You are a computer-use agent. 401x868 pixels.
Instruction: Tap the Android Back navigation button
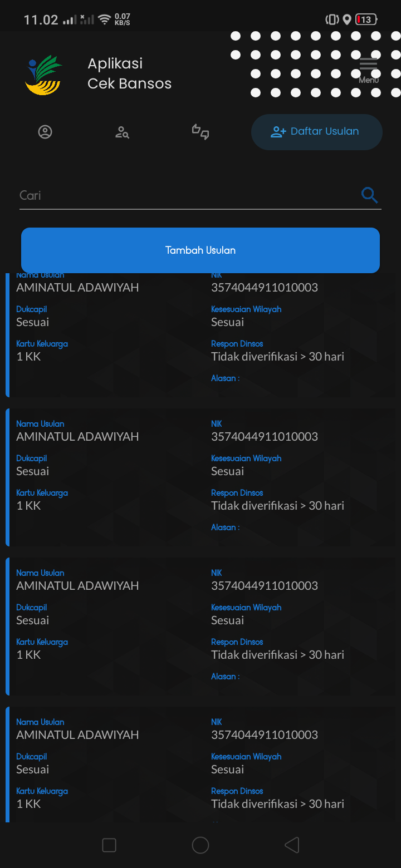coord(292,845)
